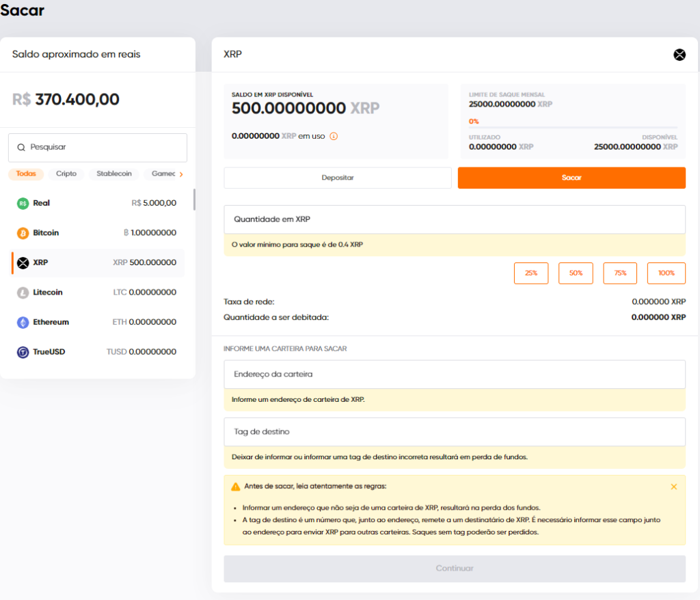Image resolution: width=700 pixels, height=600 pixels.
Task: Click the Litecoin coin icon
Action: coord(23,292)
